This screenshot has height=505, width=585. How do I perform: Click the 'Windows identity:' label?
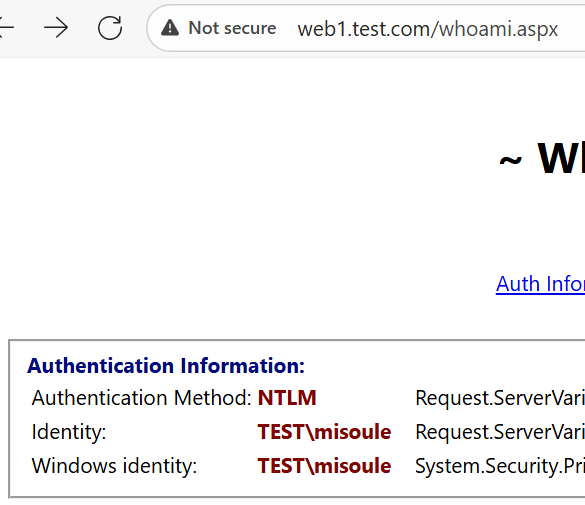pyautogui.click(x=114, y=466)
